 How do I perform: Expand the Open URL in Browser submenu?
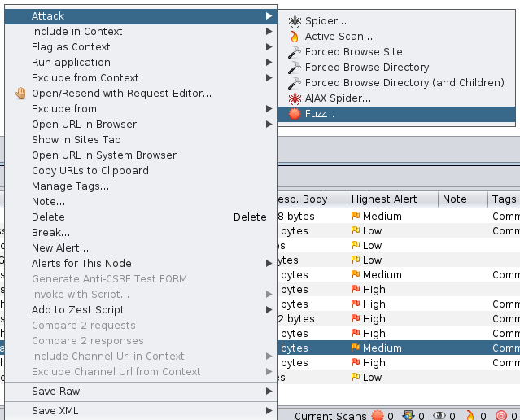point(269,125)
